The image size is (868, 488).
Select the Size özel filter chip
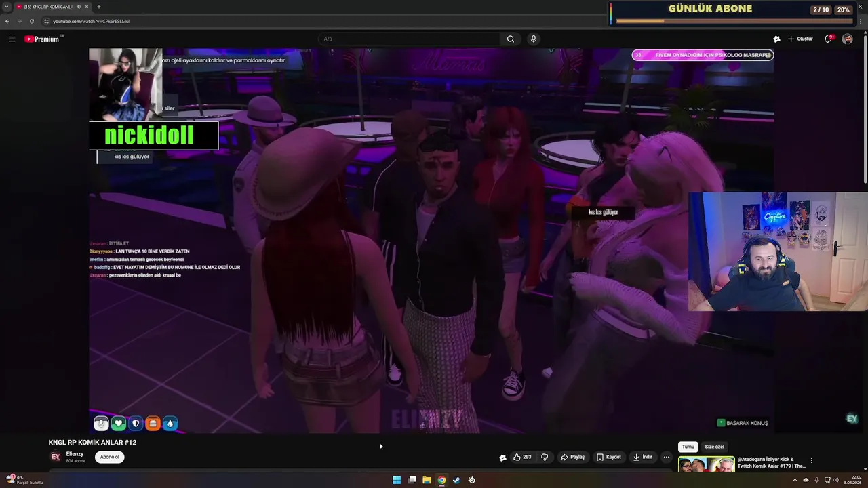point(714,447)
